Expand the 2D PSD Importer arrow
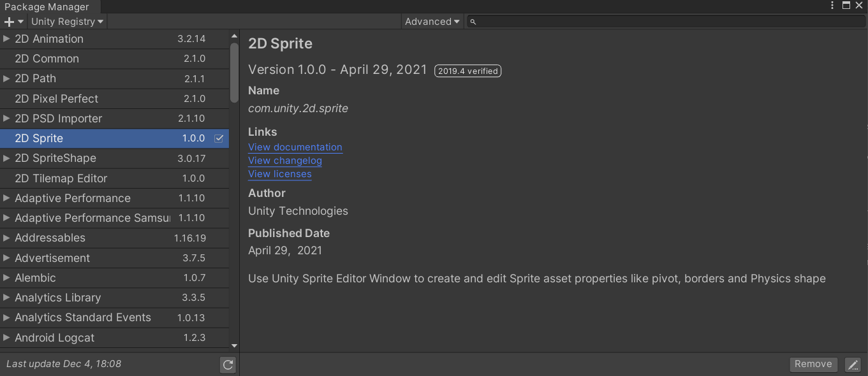Screen dimensions: 868x376 6,119
